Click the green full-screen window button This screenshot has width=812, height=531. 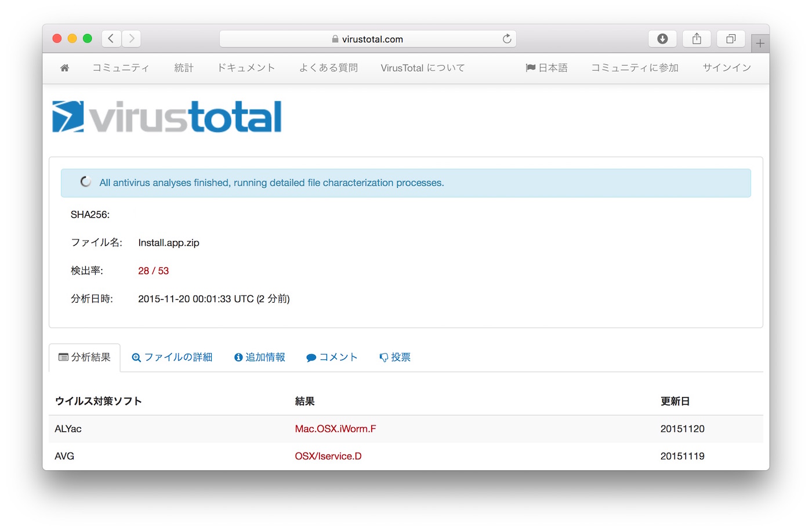coord(88,39)
